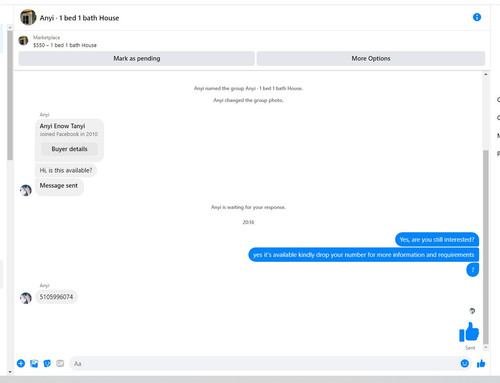View Buyer details
This screenshot has height=383, width=500.
[69, 149]
